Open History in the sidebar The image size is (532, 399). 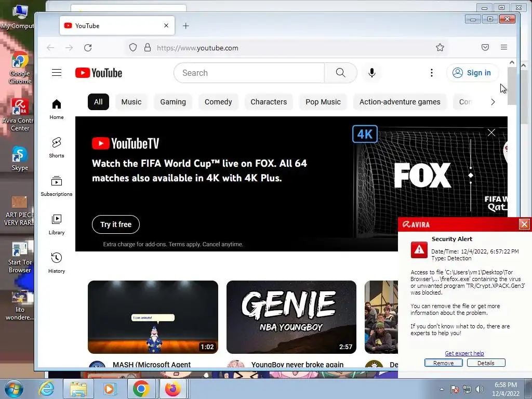pos(57,263)
